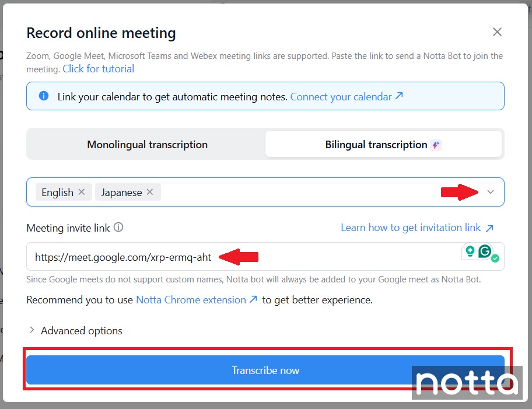
Task: Click the info icon beside Meeting invite link
Action: [x=118, y=228]
